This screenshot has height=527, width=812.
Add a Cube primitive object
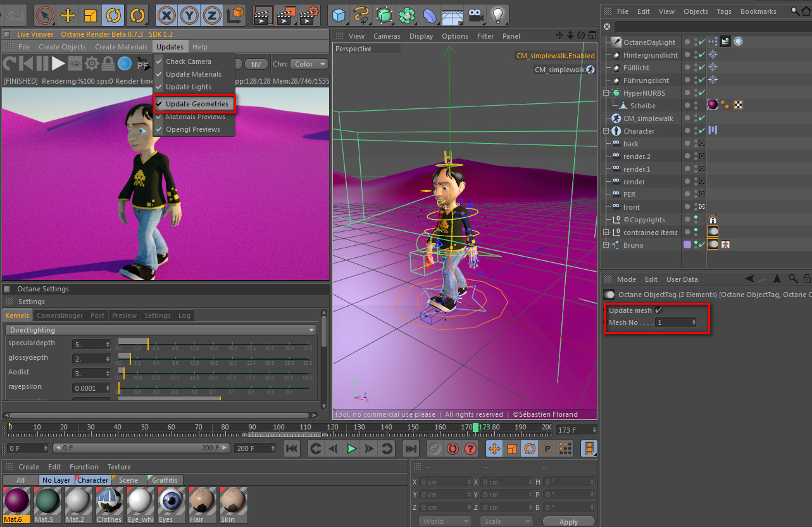pos(340,14)
